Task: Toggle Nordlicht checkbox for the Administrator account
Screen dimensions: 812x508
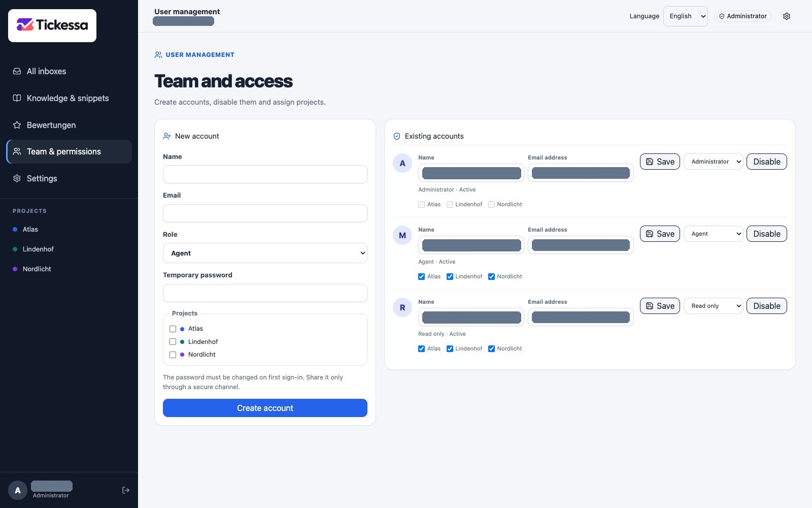Action: (x=491, y=204)
